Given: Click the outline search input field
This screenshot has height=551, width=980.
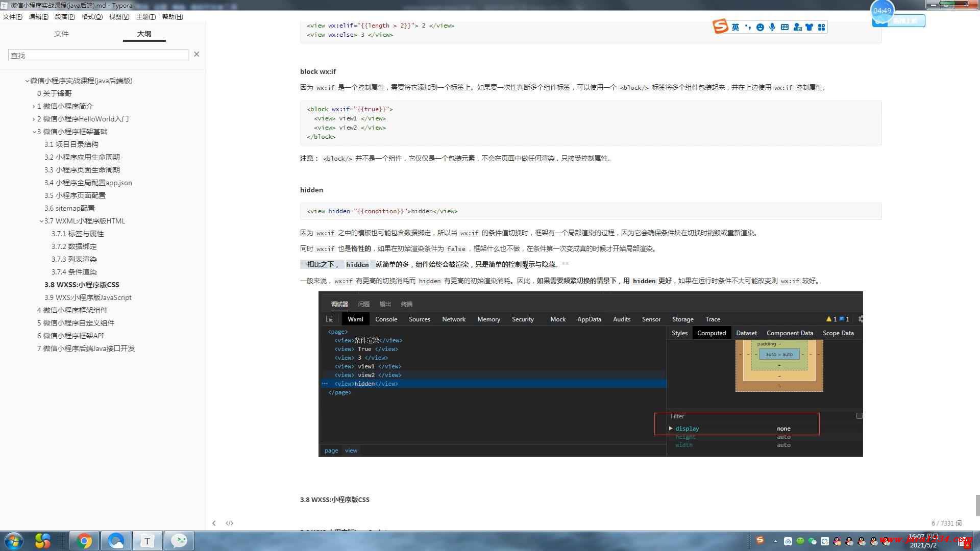Looking at the screenshot, I should coord(98,55).
